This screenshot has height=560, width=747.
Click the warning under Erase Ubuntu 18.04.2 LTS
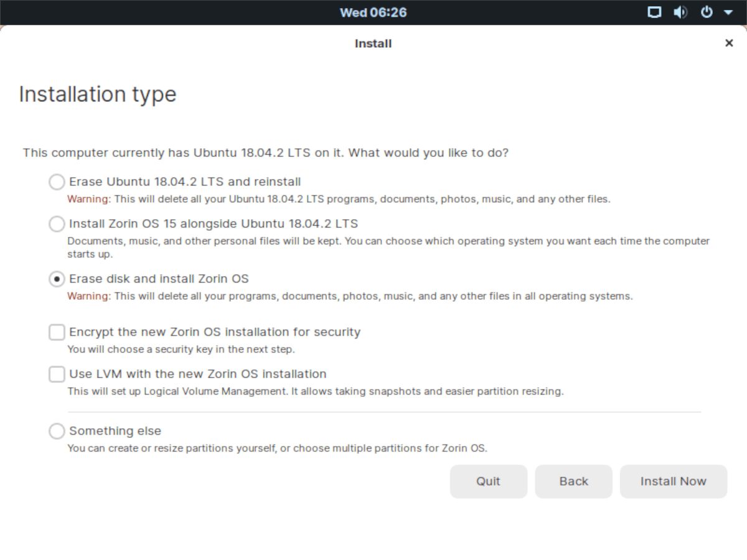[339, 200]
